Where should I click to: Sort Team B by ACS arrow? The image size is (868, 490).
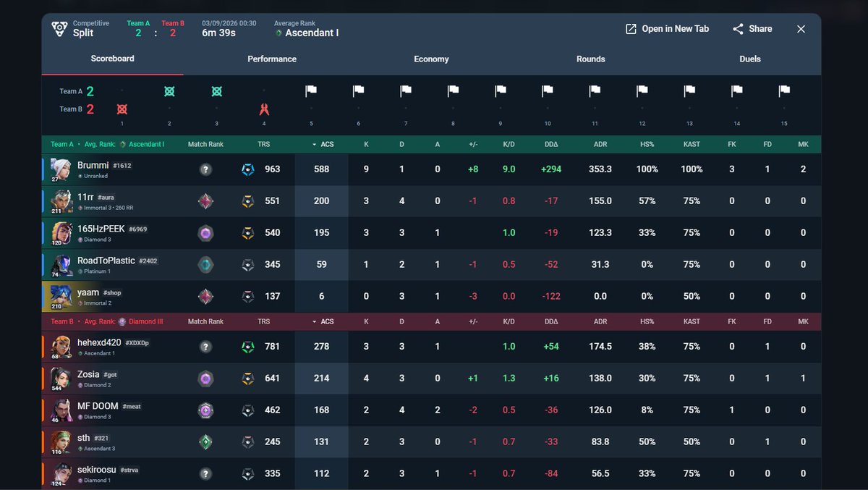314,322
